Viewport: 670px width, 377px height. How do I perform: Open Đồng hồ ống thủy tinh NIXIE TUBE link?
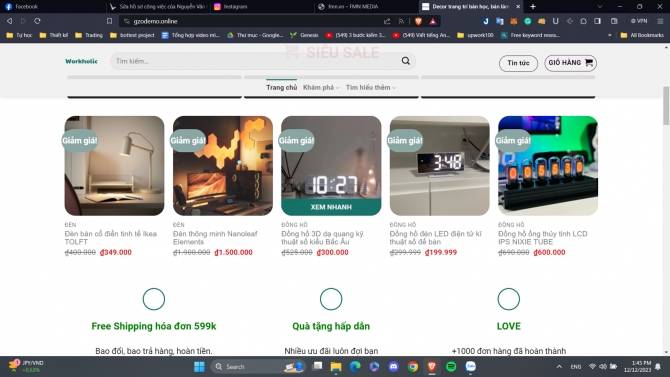coord(542,238)
